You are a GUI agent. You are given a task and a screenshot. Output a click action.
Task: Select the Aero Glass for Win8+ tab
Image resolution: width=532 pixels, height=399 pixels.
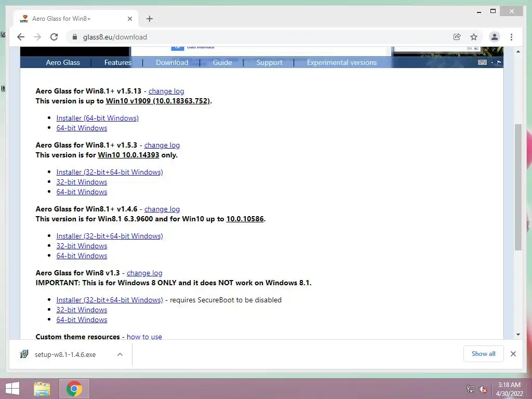[76, 19]
